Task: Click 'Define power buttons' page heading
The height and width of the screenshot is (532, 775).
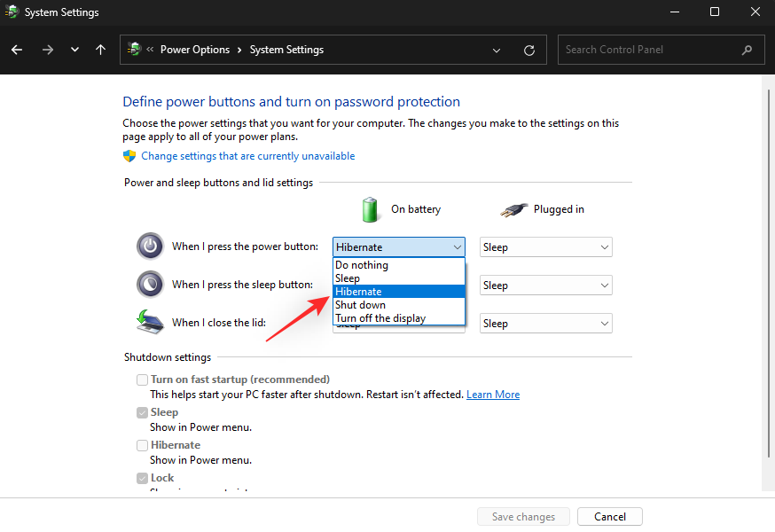Action: tap(291, 101)
